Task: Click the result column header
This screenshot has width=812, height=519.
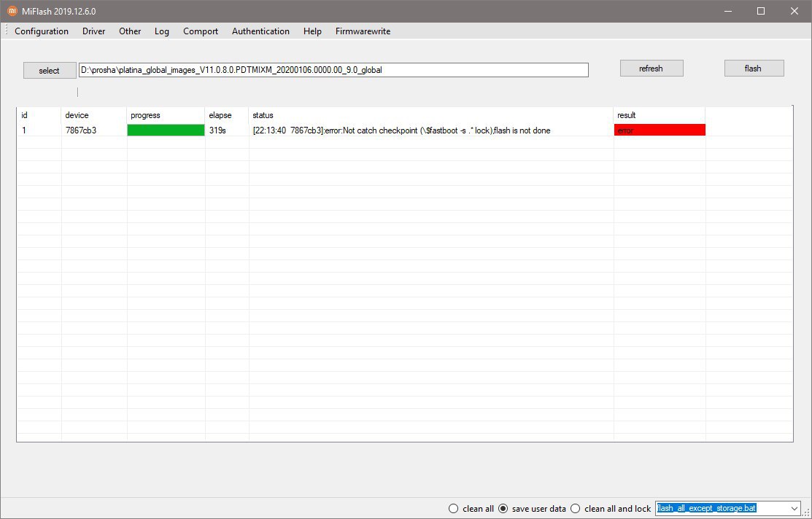Action: pyautogui.click(x=660, y=115)
